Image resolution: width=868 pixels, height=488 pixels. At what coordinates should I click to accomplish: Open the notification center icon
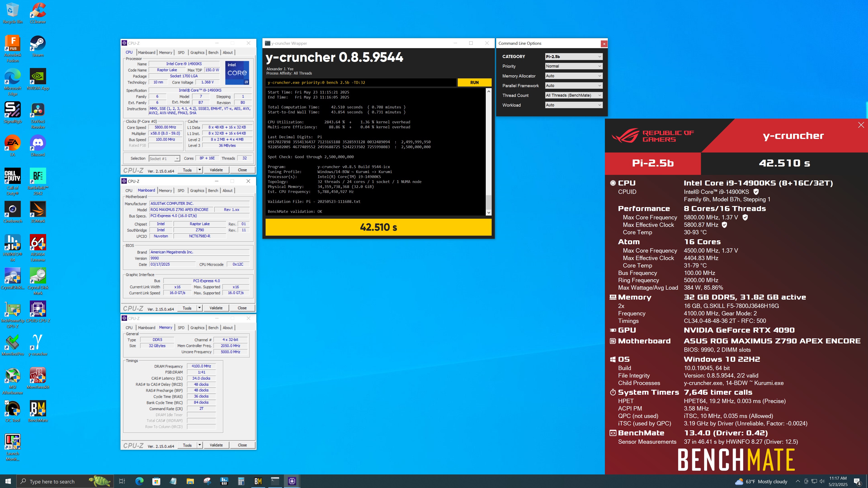(857, 481)
